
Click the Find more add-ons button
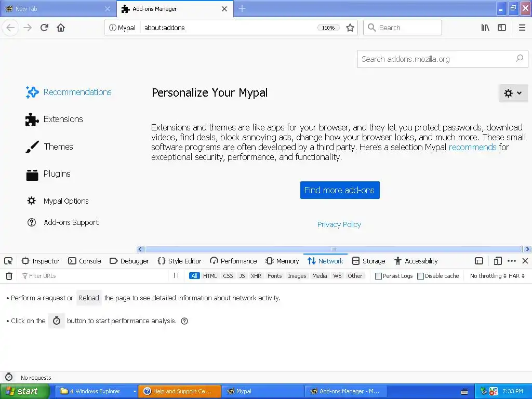pos(340,190)
